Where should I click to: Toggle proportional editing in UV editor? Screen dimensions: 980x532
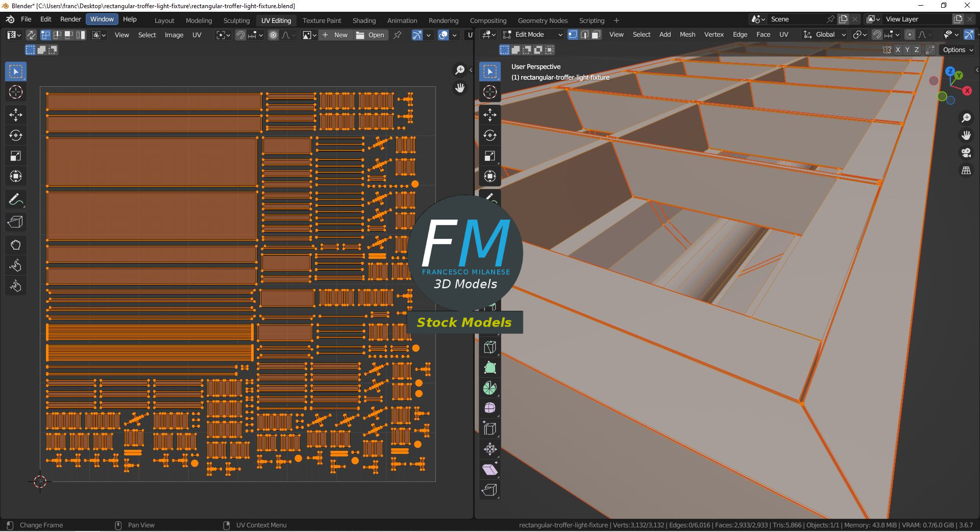274,35
